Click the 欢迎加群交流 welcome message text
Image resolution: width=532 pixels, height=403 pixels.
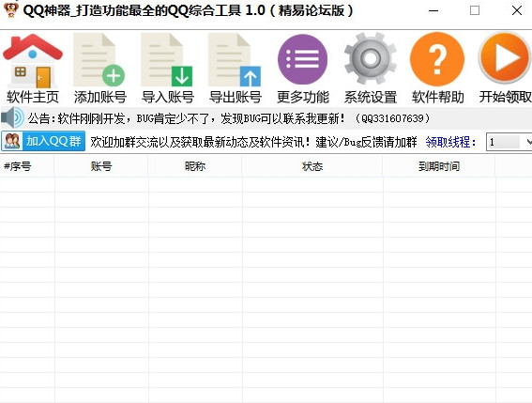click(253, 142)
